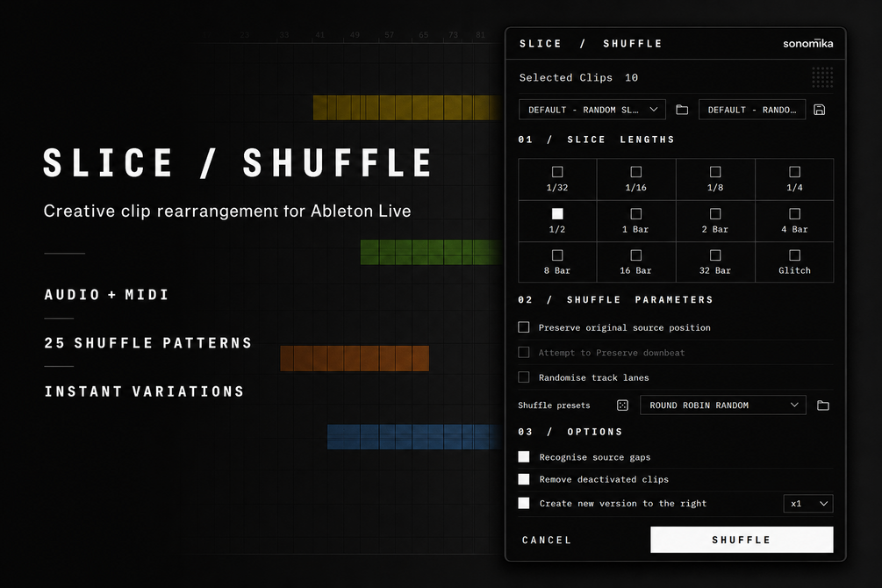
Task: Save the current preset with disk icon
Action: 820,110
